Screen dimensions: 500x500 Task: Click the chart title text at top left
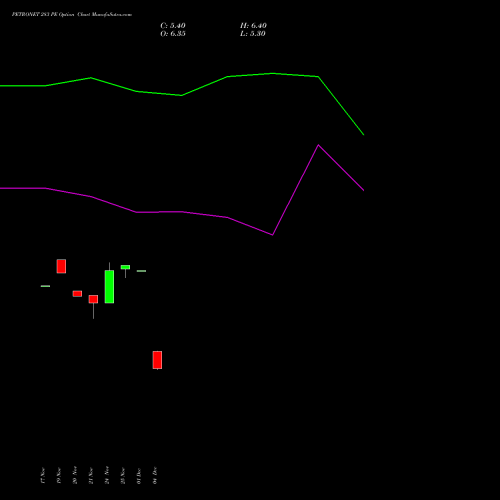(x=72, y=15)
